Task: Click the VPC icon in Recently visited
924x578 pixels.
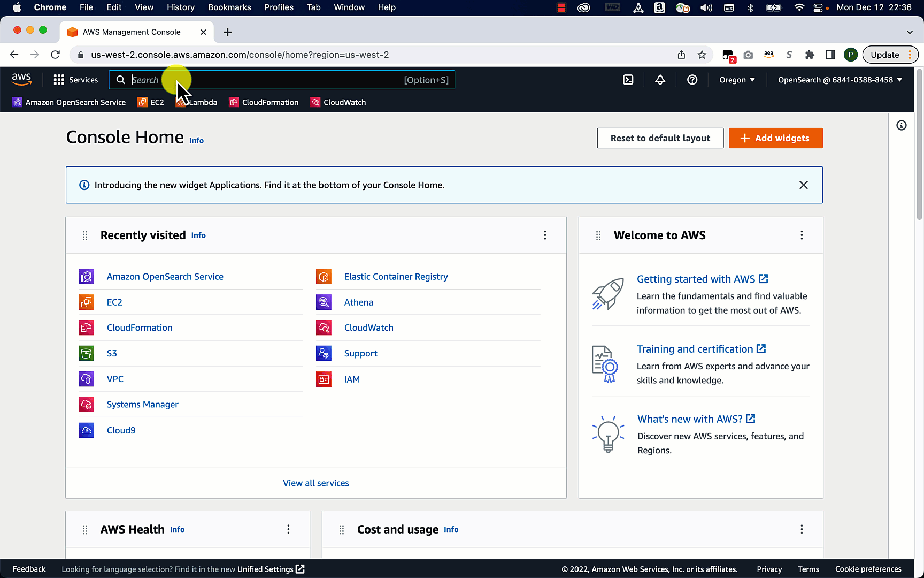Action: coord(86,379)
